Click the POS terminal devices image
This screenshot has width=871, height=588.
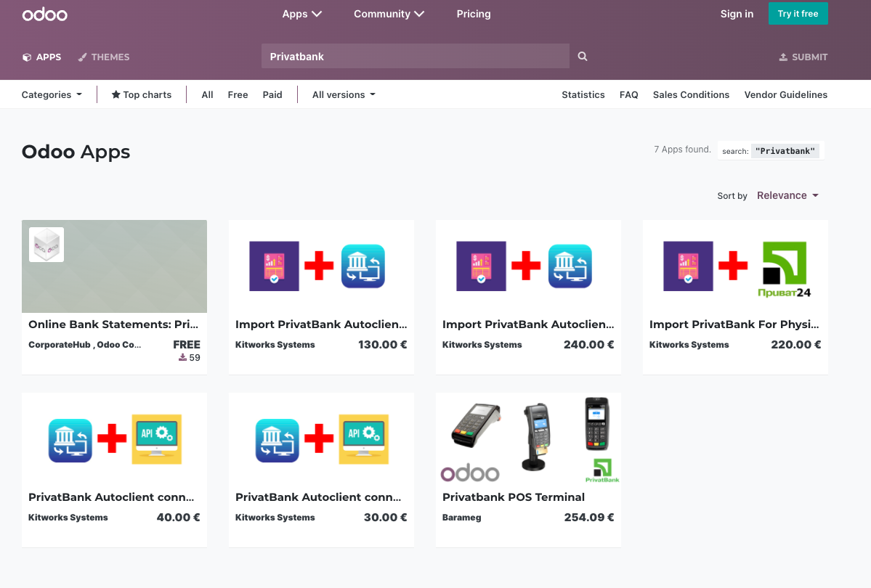point(528,438)
